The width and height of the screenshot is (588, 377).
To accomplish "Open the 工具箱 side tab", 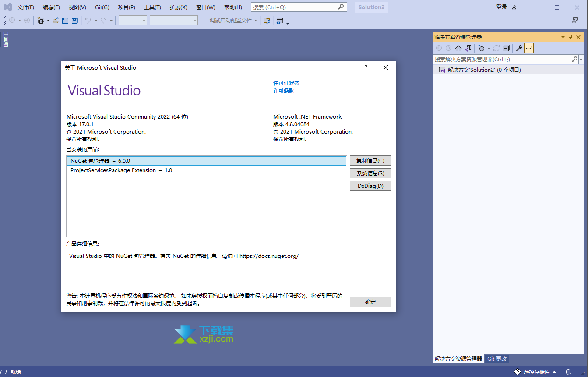I will click(x=6, y=39).
